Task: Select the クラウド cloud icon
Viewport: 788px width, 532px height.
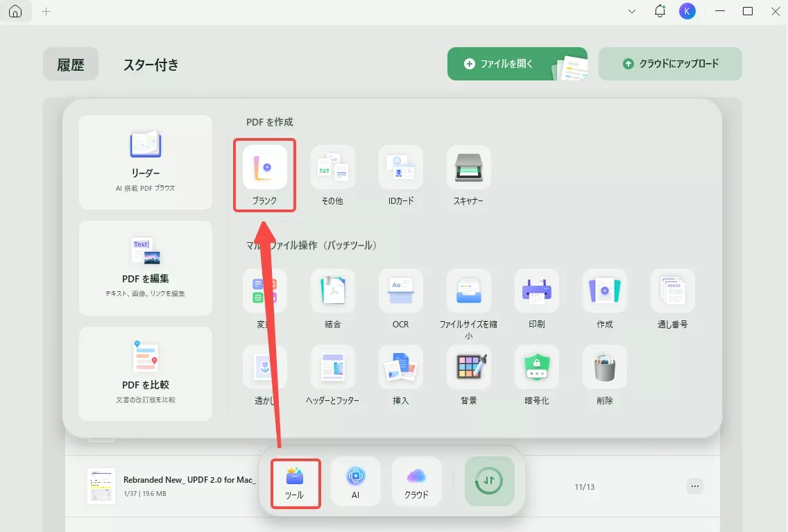Action: (416, 481)
